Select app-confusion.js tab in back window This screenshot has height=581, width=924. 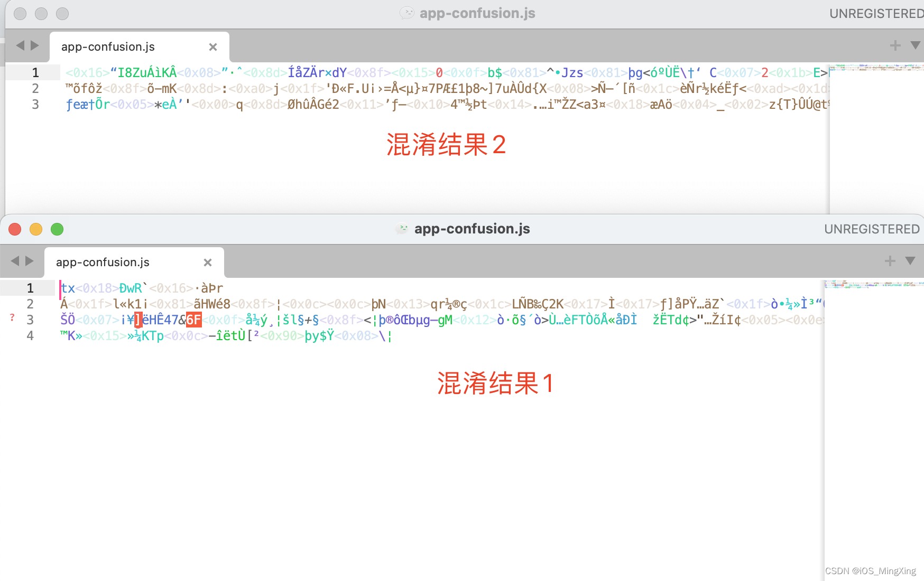pyautogui.click(x=140, y=47)
